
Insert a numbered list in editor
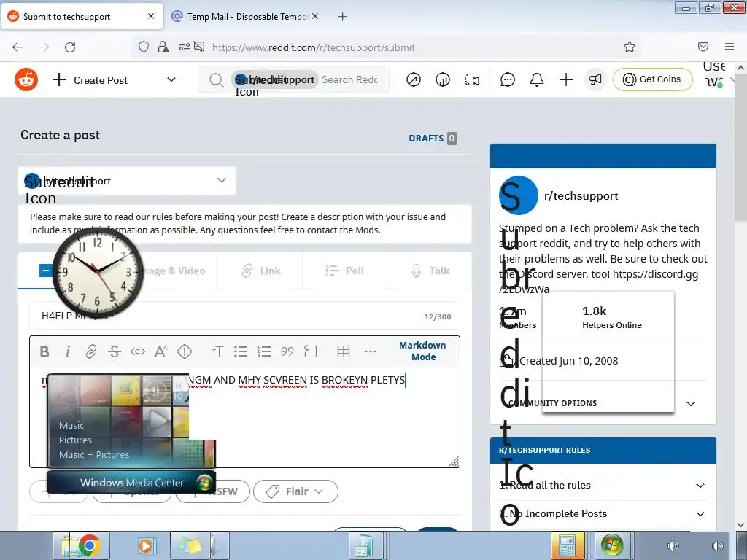tap(264, 351)
